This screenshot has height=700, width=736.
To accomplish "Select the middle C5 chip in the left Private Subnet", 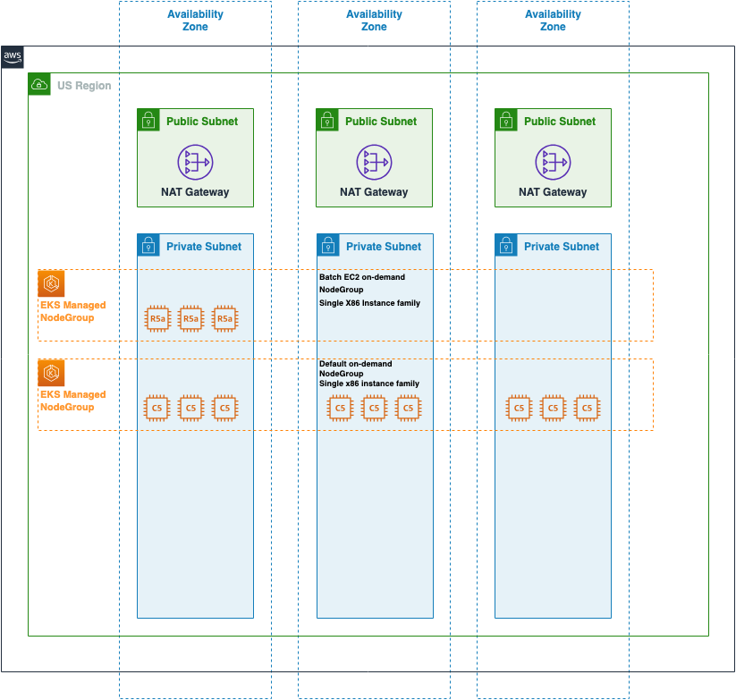I will click(x=191, y=409).
